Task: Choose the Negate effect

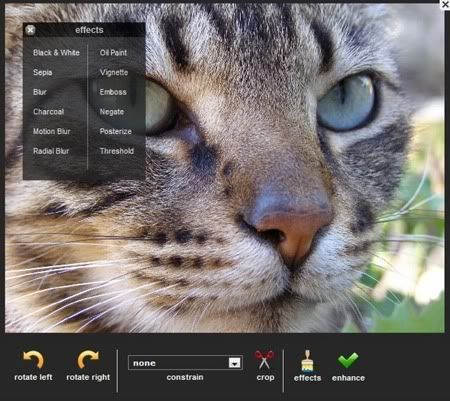Action: click(x=112, y=112)
